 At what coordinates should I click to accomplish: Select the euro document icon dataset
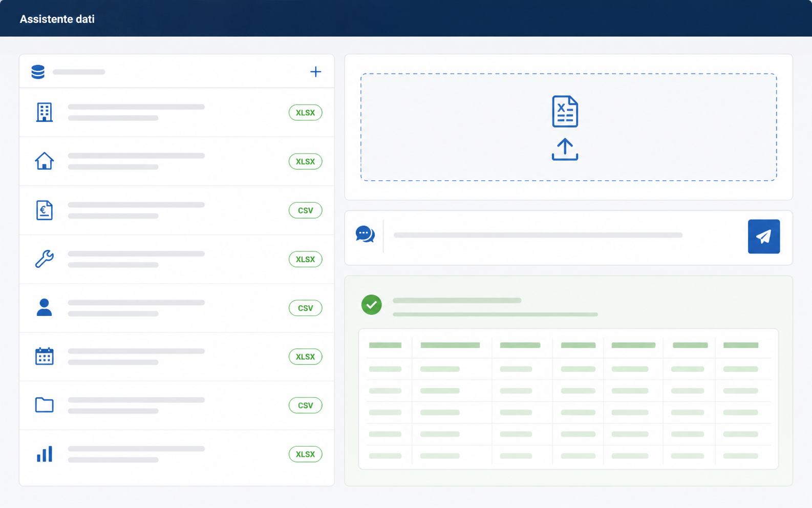tap(177, 210)
